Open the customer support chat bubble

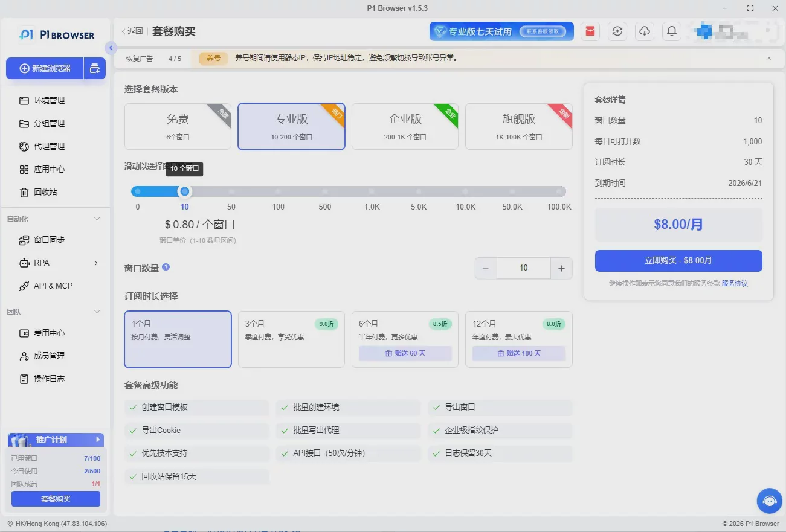click(x=770, y=501)
